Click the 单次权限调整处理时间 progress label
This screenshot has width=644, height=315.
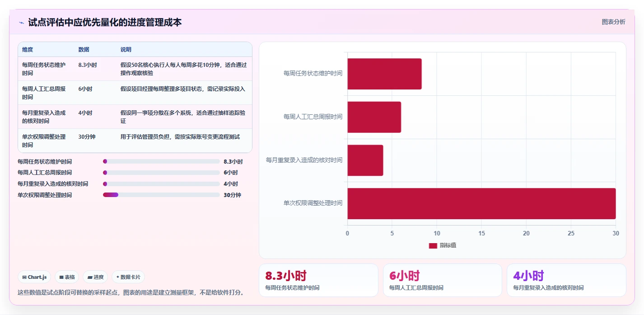[45, 195]
